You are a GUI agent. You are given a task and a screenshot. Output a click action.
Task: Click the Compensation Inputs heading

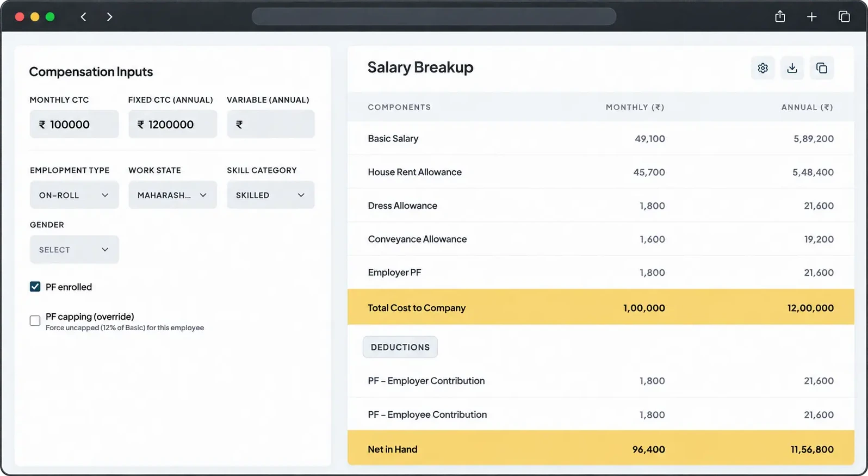click(91, 72)
